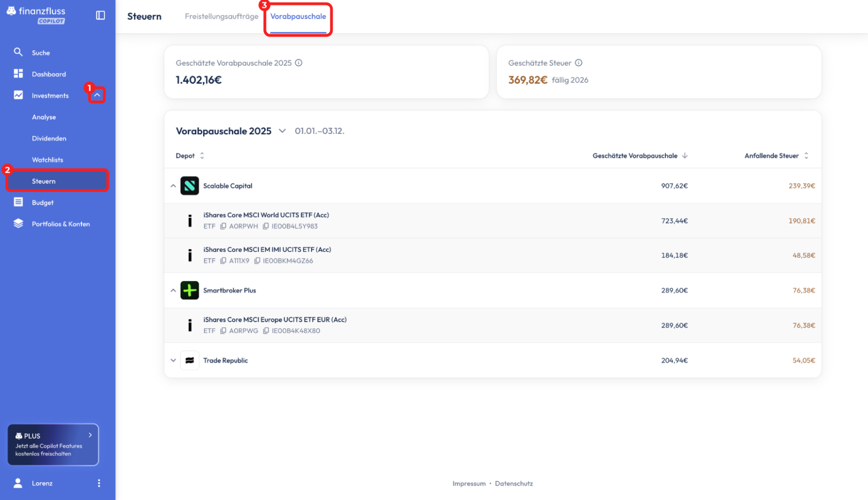The image size is (868, 500).
Task: Collapse the Smartbroker Plus depot row
Action: point(173,290)
